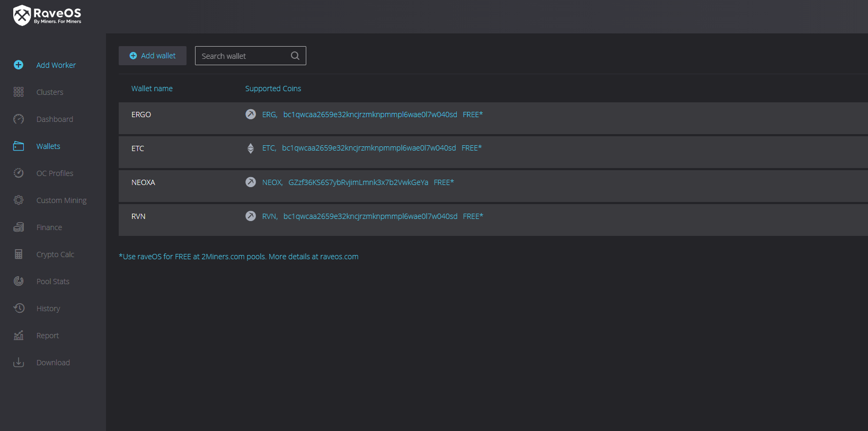Image resolution: width=868 pixels, height=431 pixels.
Task: Click the History clock icon
Action: [x=19, y=308]
